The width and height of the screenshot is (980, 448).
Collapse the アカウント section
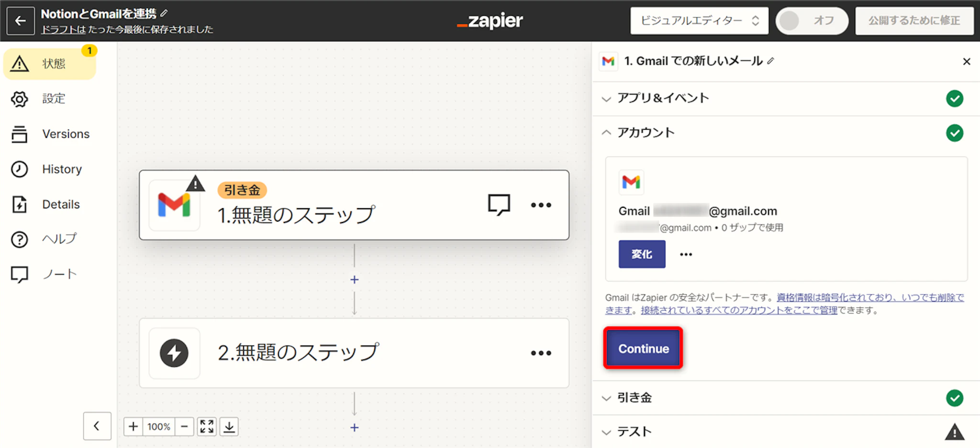(646, 133)
